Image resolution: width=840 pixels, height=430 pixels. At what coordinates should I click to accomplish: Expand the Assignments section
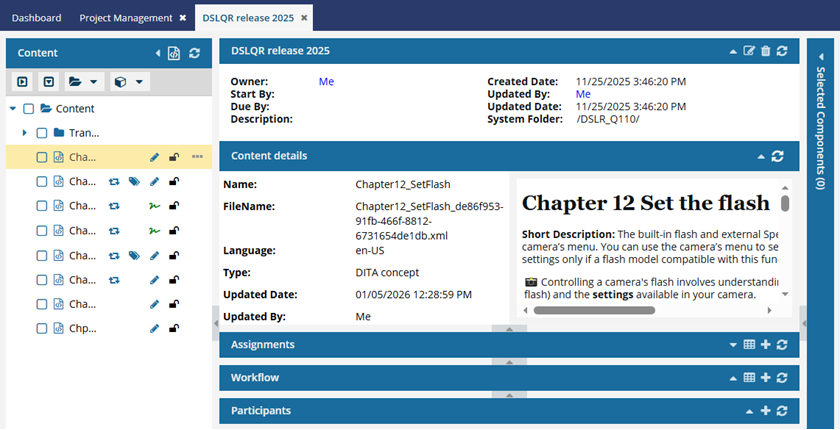[x=733, y=345]
